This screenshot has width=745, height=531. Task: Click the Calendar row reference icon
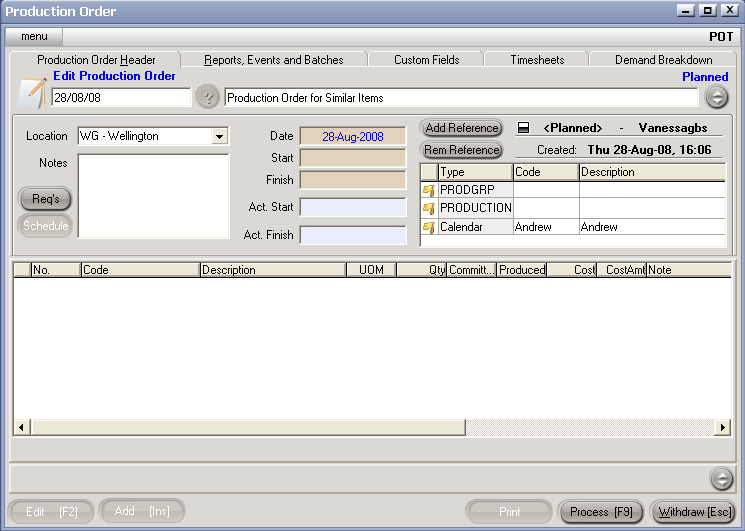coord(429,227)
